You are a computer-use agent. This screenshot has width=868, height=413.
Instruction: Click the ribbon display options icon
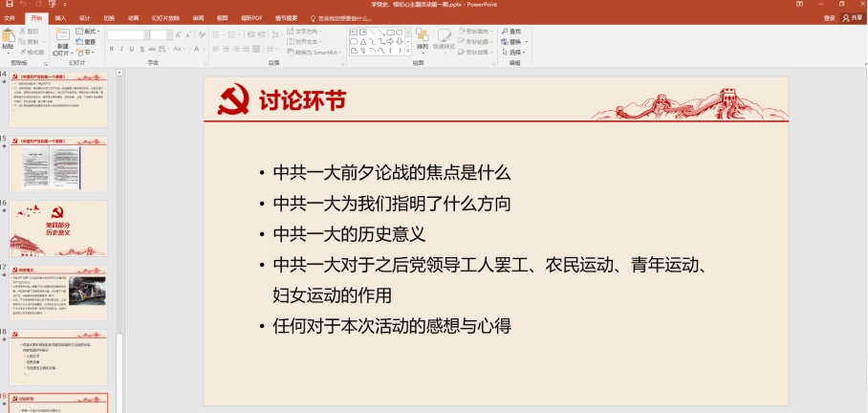coord(799,4)
